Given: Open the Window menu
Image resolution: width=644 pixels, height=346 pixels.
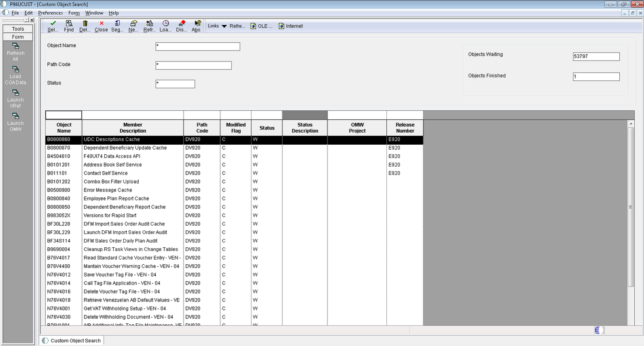Looking at the screenshot, I should point(94,13).
